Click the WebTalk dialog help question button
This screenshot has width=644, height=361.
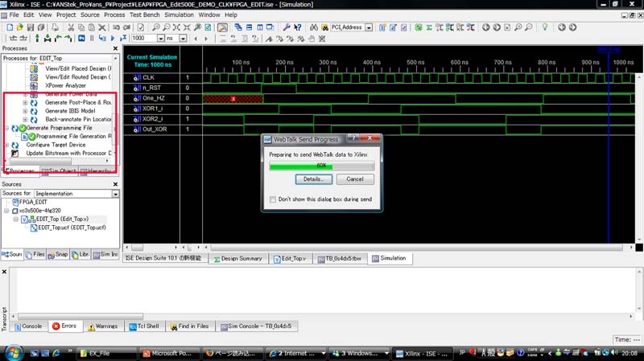click(353, 138)
